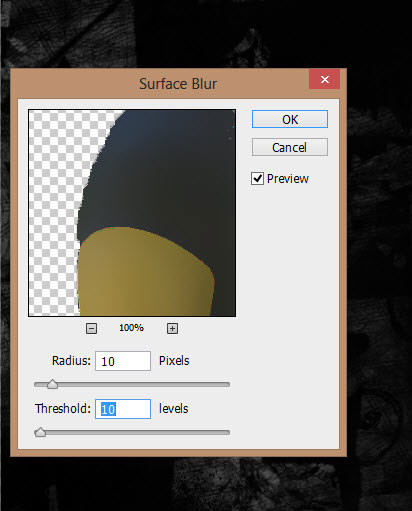This screenshot has height=511, width=412.
Task: Click the Pixels unit label
Action: [174, 361]
